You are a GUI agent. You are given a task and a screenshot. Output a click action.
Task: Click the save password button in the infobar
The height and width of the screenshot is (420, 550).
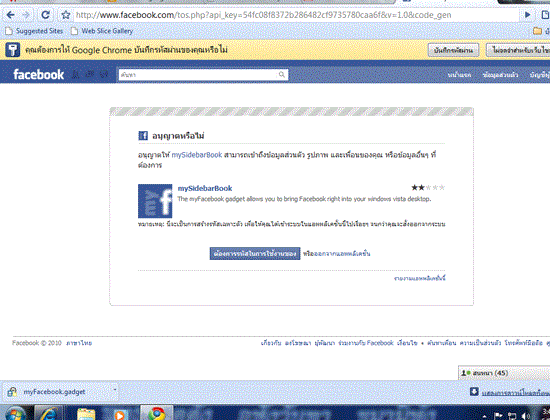[x=453, y=50]
